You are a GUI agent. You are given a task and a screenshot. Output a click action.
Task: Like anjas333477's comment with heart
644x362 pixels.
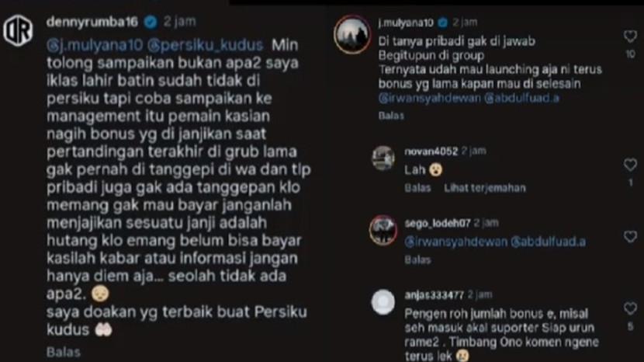[x=630, y=308]
